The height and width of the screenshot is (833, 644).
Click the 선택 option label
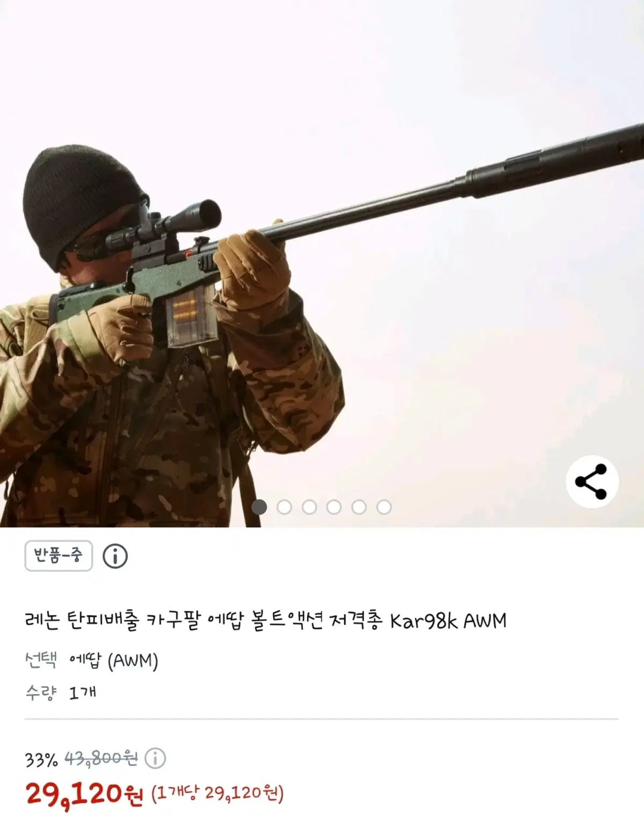tap(40, 660)
